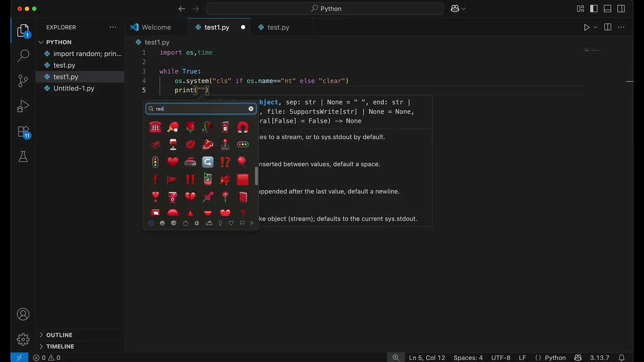
Task: Show the Frequently Used emoji category
Action: tap(151, 223)
